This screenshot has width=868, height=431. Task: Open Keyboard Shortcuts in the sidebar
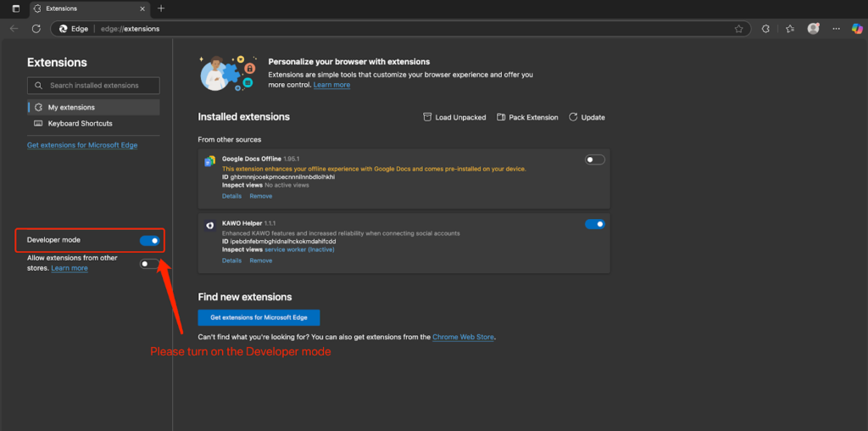[x=80, y=123]
